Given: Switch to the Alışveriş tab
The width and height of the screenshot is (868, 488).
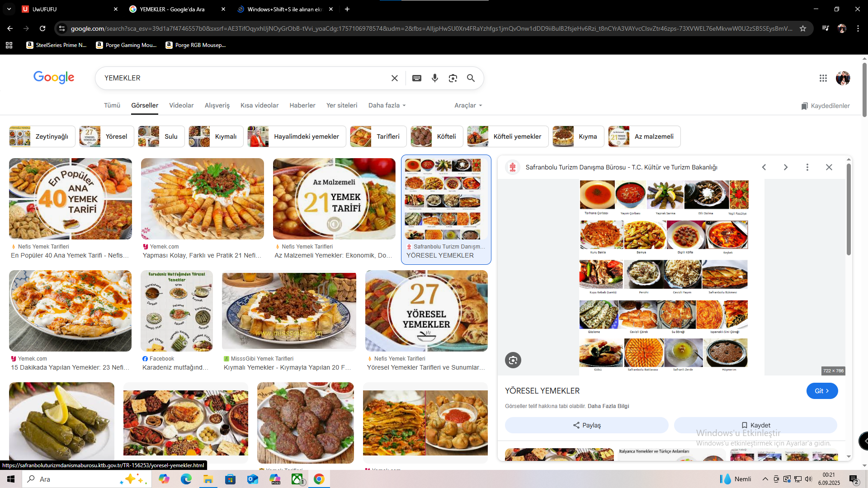Looking at the screenshot, I should (217, 105).
